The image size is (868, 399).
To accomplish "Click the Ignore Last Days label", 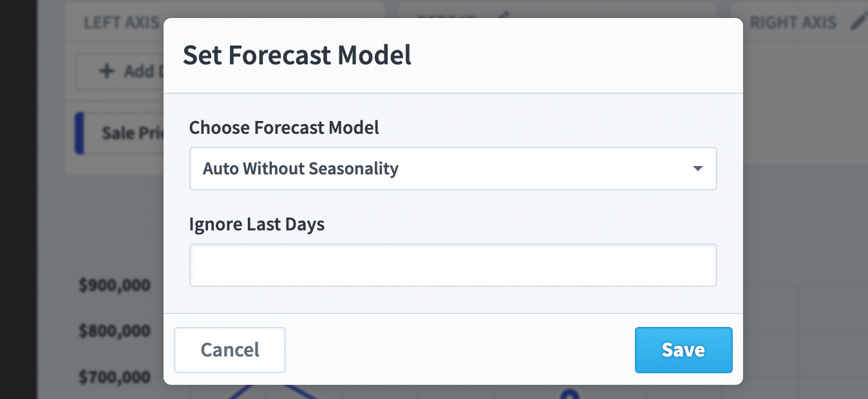I will click(x=257, y=225).
